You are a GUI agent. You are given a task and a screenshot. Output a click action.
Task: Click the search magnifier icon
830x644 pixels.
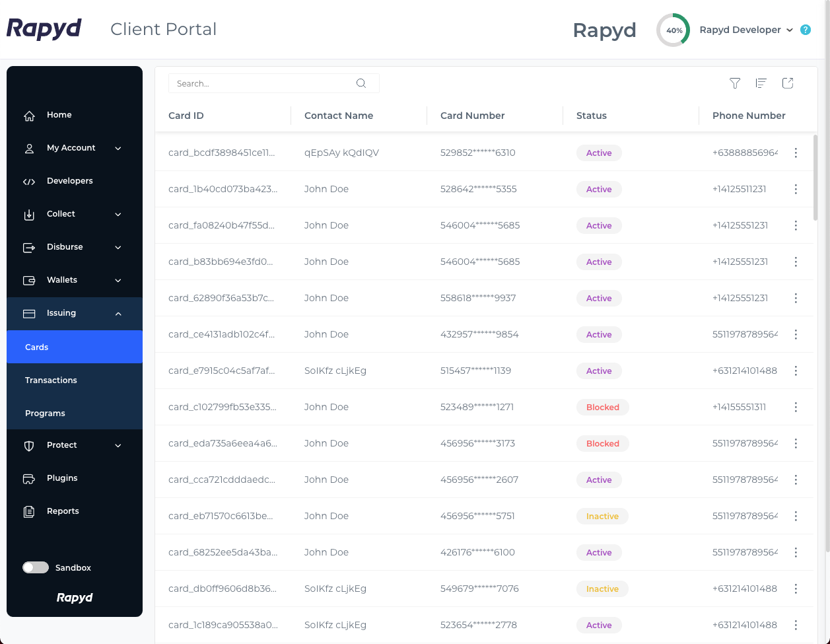[361, 83]
